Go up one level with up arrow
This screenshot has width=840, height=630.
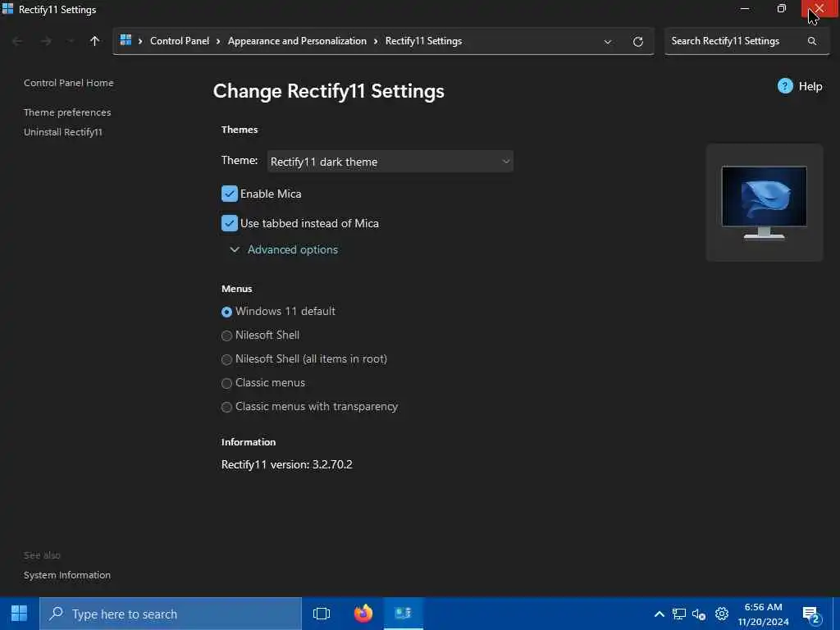pos(95,41)
